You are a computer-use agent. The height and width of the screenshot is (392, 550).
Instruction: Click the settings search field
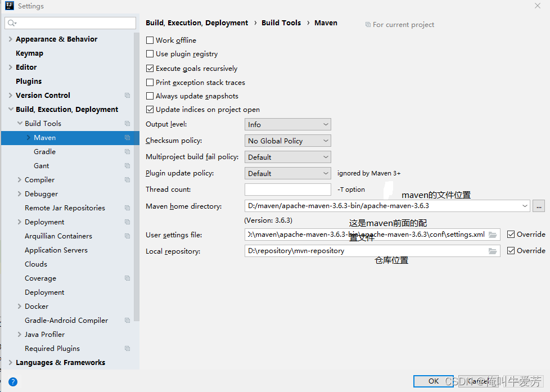[x=70, y=23]
